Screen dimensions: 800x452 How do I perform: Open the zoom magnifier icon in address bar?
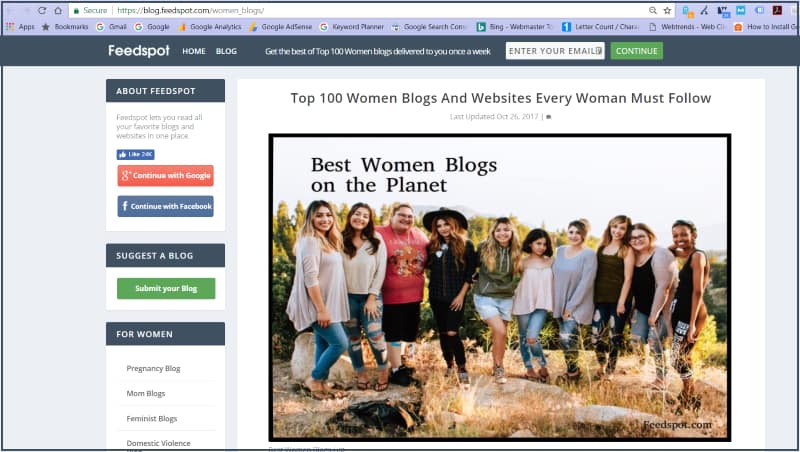pyautogui.click(x=653, y=10)
